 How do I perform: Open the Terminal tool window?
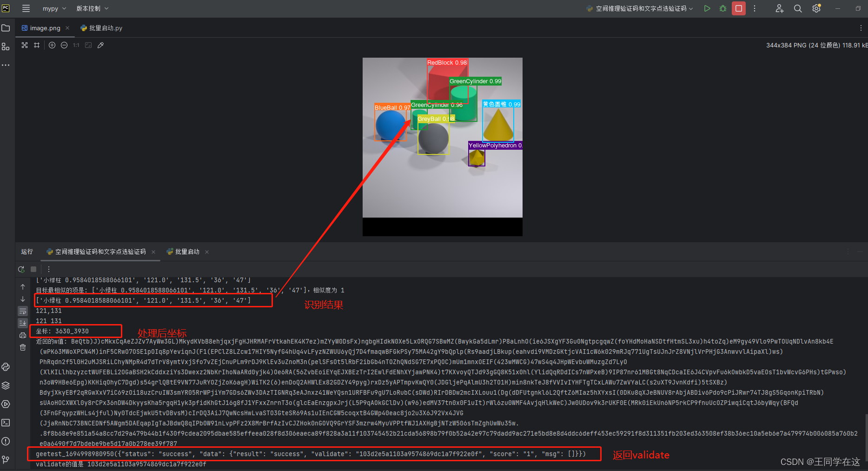[6, 423]
